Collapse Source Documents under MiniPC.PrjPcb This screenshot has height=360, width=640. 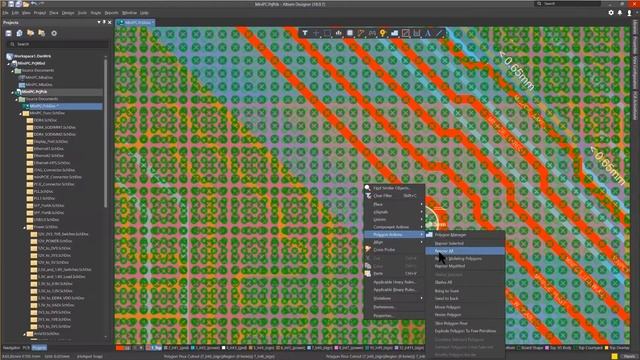click(x=16, y=99)
